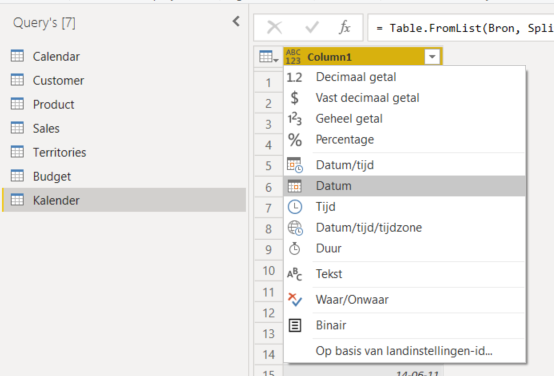Select the Datum/tijd type option
The image size is (554, 376).
[x=405, y=165]
